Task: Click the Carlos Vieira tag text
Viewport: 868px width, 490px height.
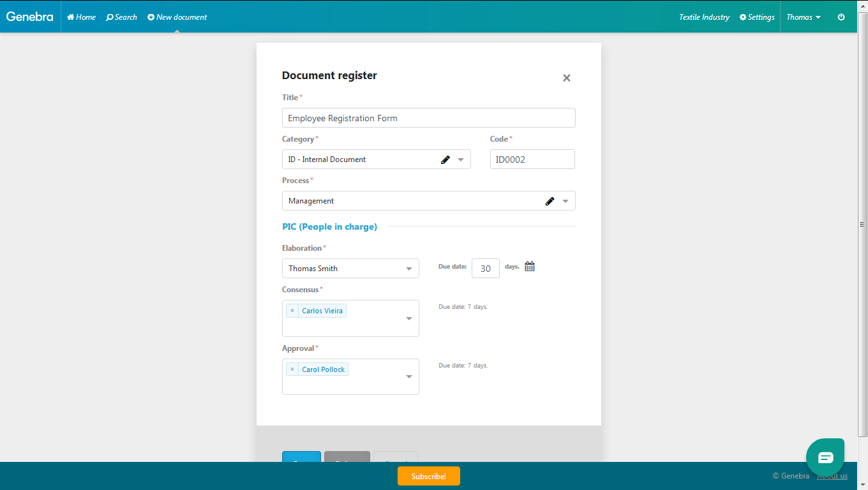Action: tap(322, 311)
